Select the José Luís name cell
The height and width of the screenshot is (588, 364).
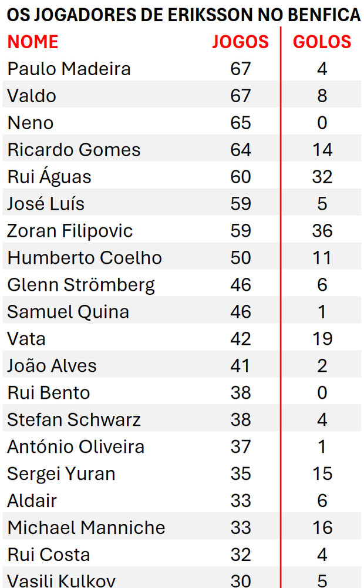tap(46, 204)
